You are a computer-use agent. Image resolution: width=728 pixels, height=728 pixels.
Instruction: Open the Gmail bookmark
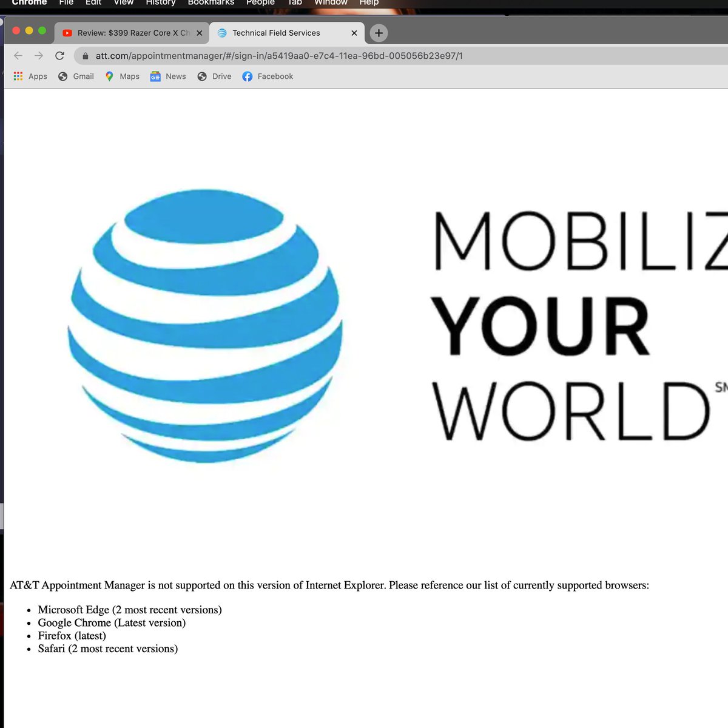[76, 76]
